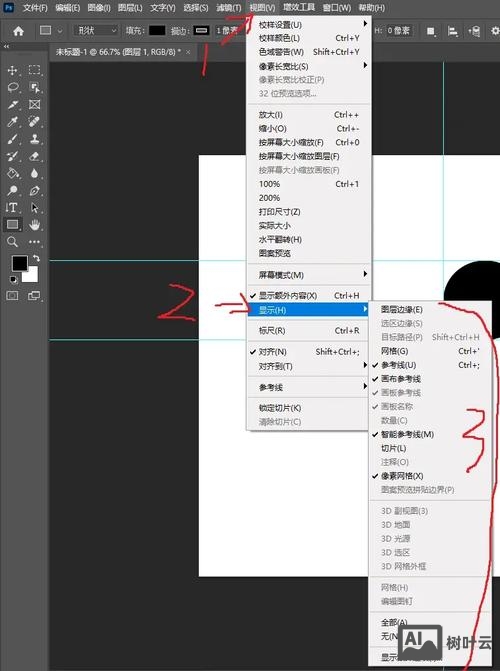The height and width of the screenshot is (671, 500).
Task: Open the path arrangement icon in options bar
Action: (474, 31)
